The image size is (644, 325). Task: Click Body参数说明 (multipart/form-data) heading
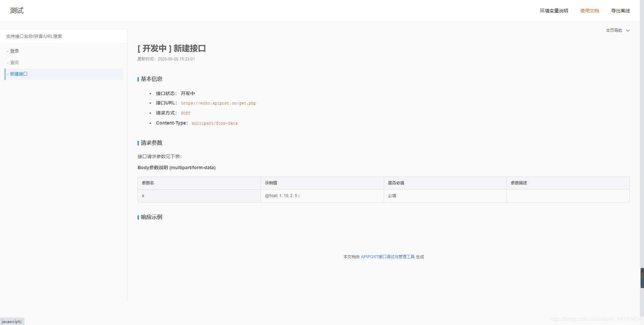click(x=176, y=168)
